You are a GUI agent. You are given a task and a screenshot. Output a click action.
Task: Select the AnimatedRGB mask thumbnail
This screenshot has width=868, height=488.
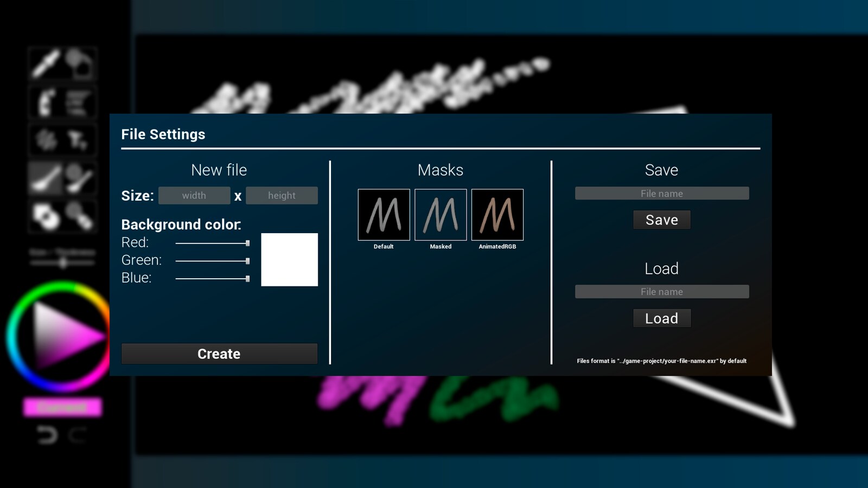pyautogui.click(x=497, y=214)
